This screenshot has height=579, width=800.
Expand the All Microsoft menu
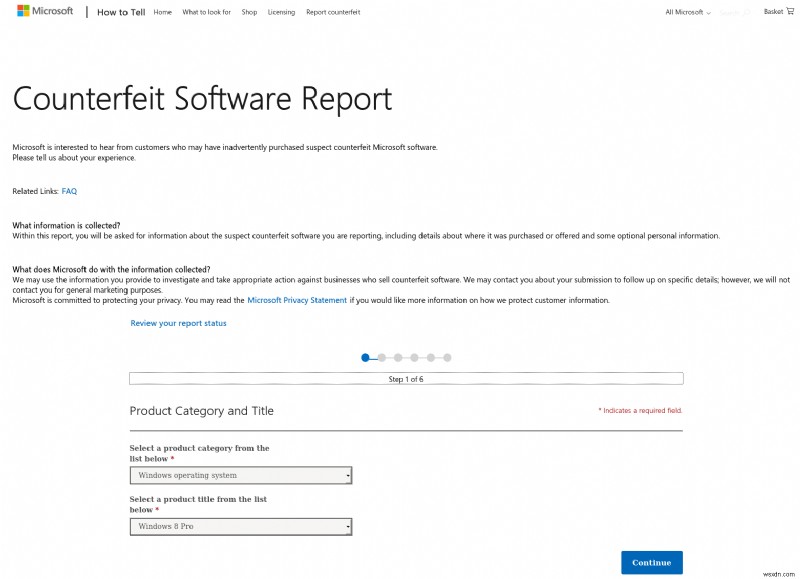(x=686, y=11)
